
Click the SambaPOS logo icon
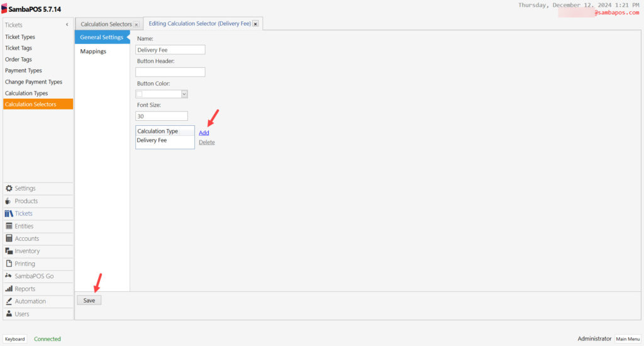click(x=4, y=9)
